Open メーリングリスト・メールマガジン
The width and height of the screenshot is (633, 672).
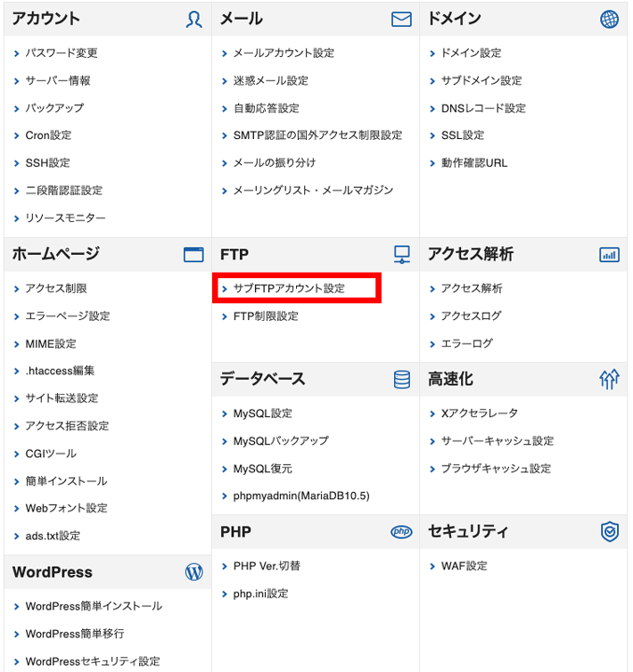[x=313, y=191]
